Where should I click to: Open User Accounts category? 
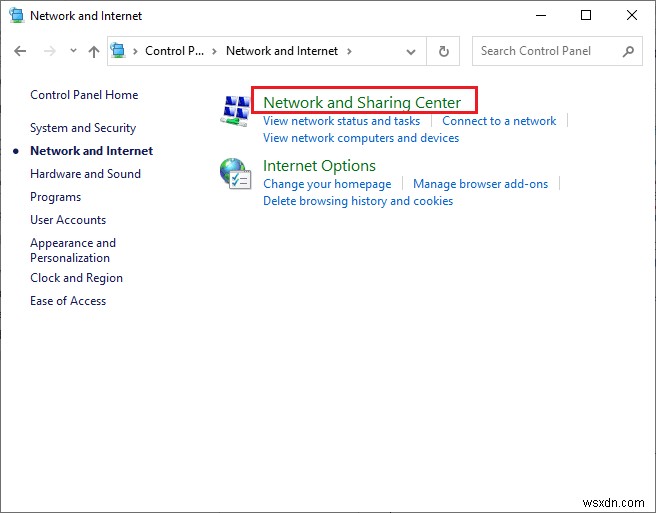(68, 220)
